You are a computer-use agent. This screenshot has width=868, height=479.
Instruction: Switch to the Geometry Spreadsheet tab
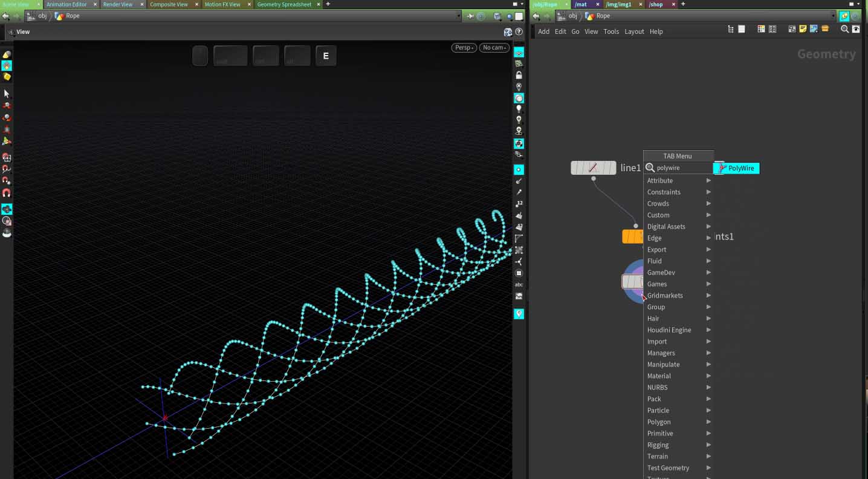tap(284, 4)
